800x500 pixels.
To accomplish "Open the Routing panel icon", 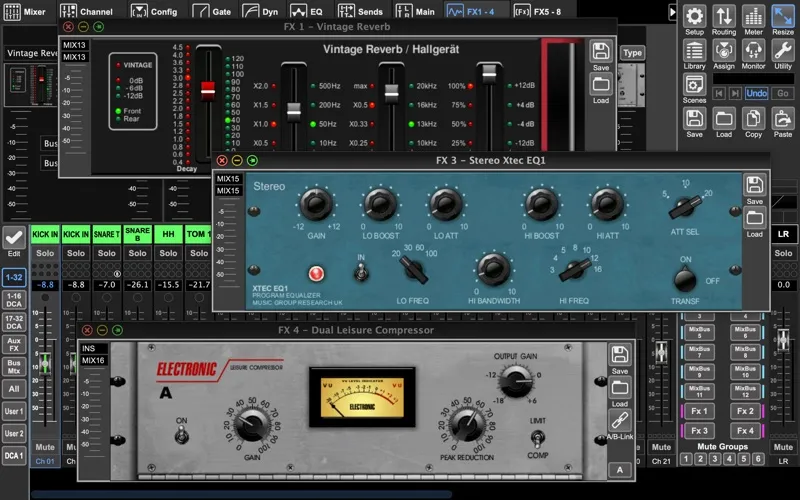I will (x=723, y=16).
